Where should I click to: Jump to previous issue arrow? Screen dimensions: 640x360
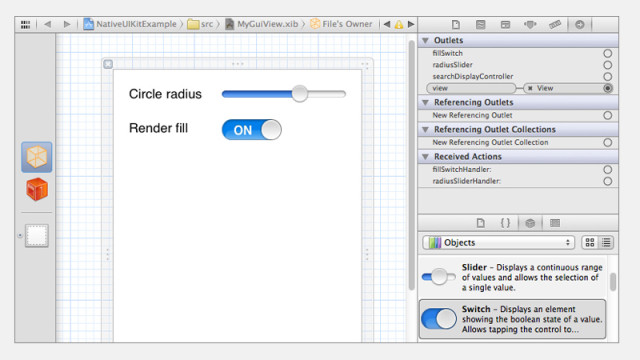(387, 24)
